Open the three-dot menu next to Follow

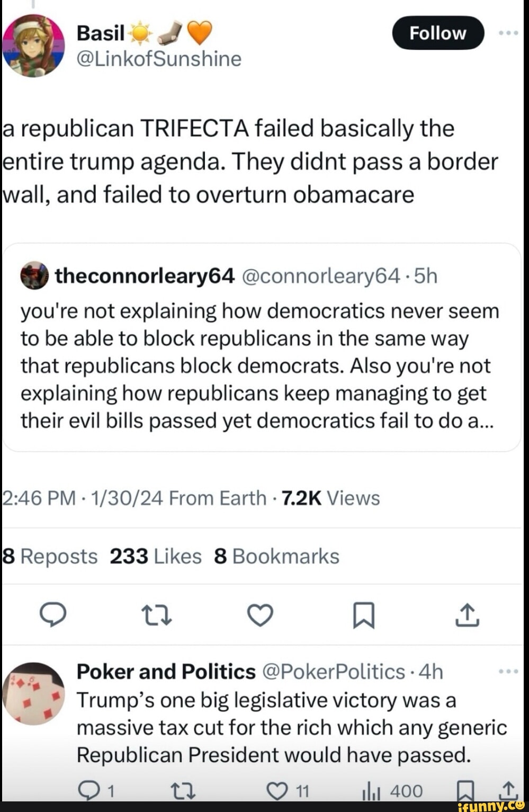508,33
